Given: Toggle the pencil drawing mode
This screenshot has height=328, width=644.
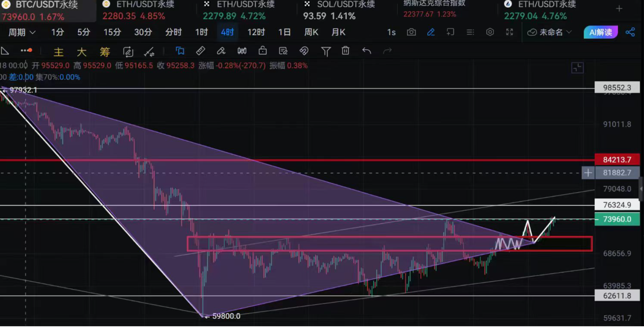Looking at the screenshot, I should point(431,32).
